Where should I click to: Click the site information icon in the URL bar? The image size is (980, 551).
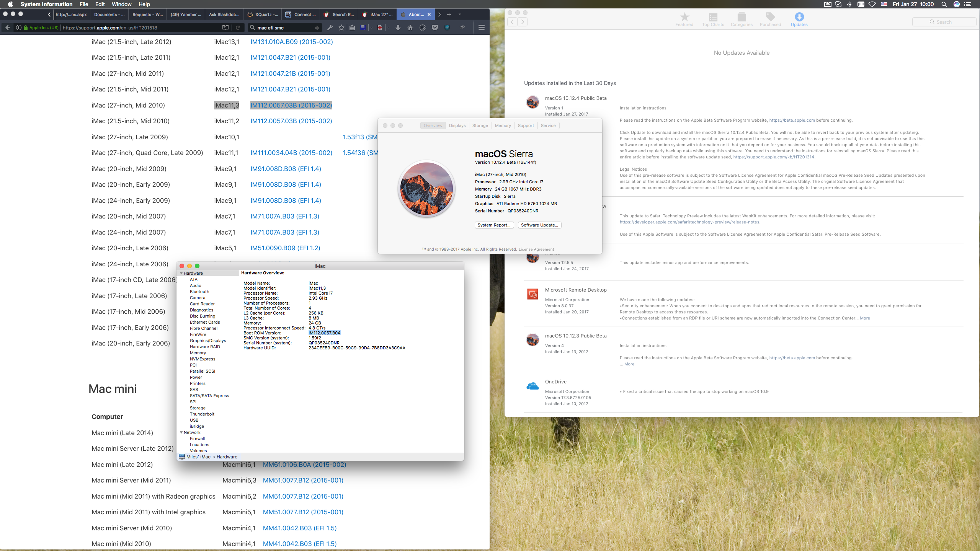[x=18, y=28]
